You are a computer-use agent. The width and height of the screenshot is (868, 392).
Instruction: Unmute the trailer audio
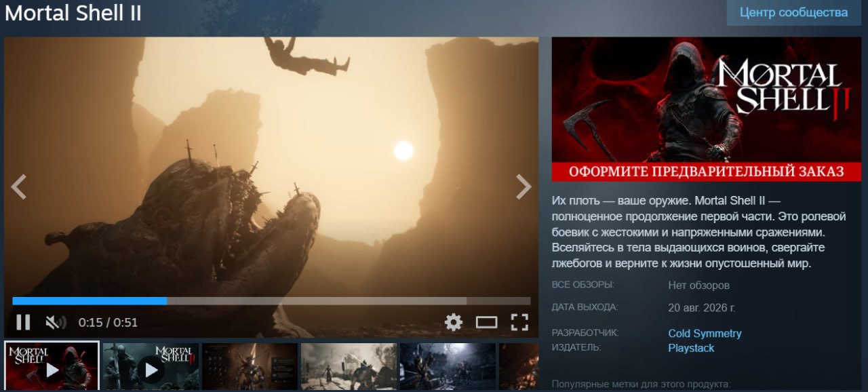click(x=56, y=322)
